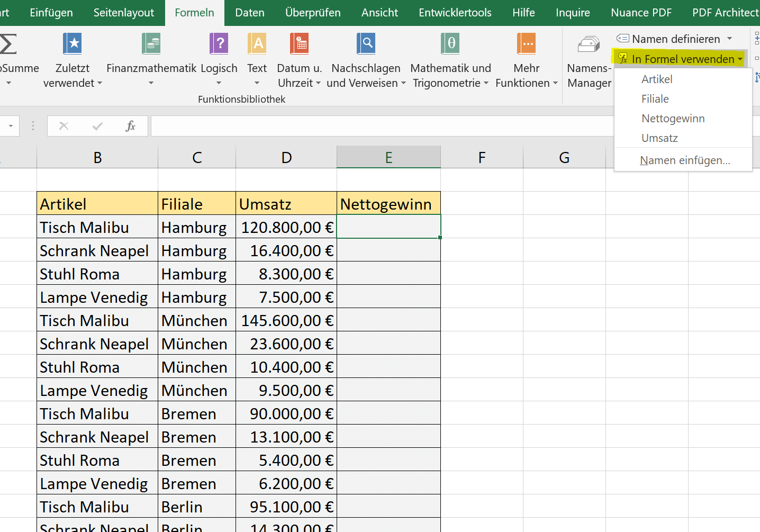Screen dimensions: 760x532
Task: Open Mehr Funktionen orange book icon
Action: tap(527, 43)
